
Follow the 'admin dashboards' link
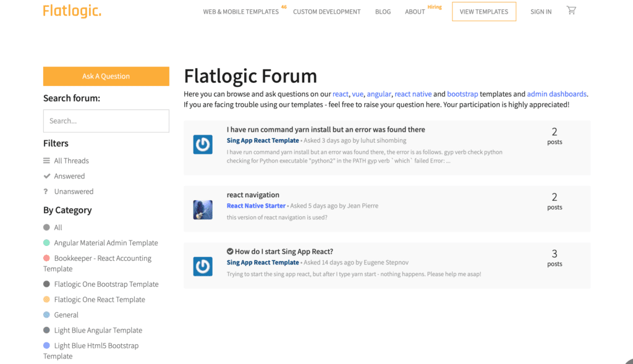coord(557,94)
